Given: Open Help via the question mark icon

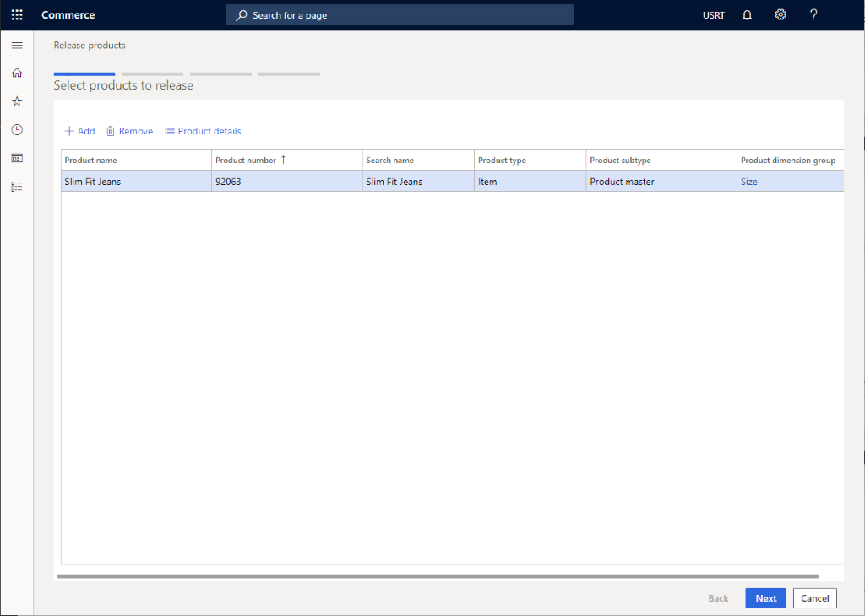Looking at the screenshot, I should coord(813,14).
